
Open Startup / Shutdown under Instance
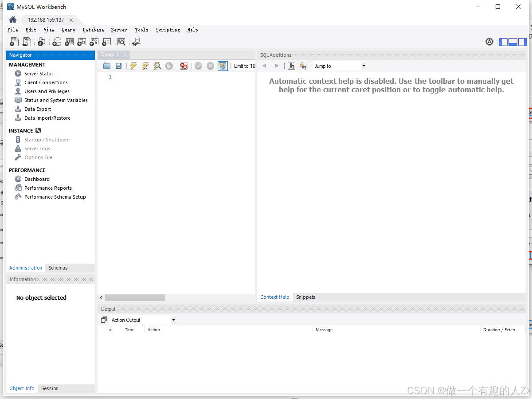click(47, 140)
